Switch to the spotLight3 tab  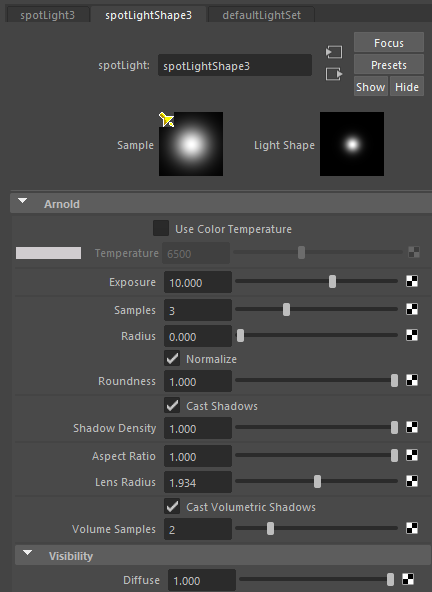pos(48,15)
